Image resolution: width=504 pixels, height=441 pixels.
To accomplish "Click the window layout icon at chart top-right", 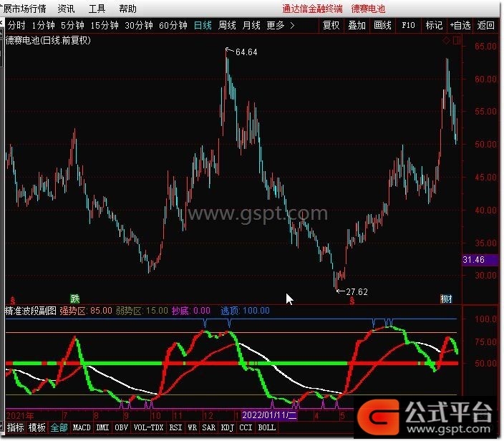I will click(x=457, y=41).
